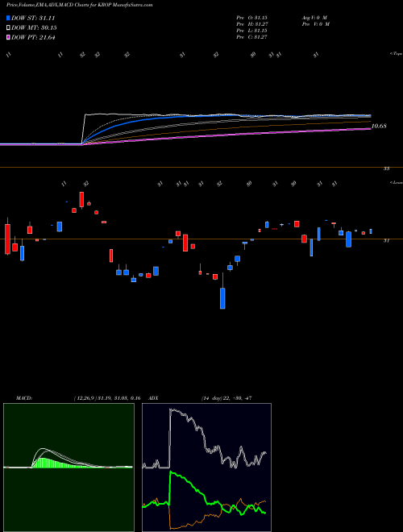Click the '<Lows' marker label
Screen dimensions: 403x532
[397, 182]
